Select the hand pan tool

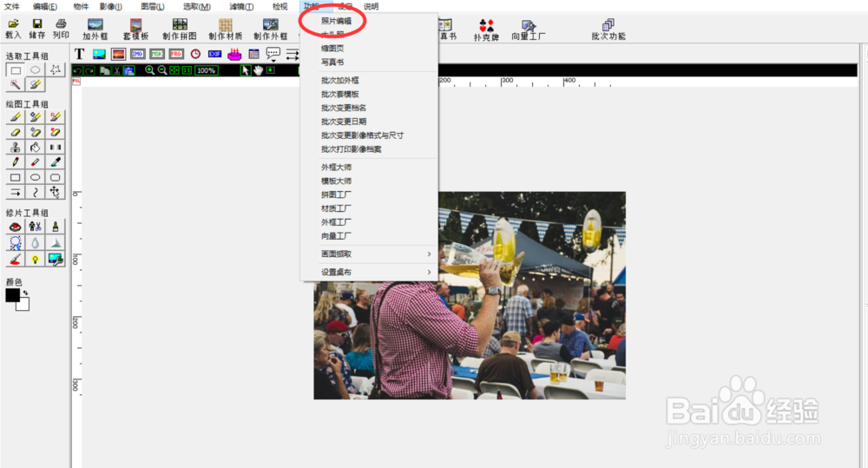(x=258, y=70)
